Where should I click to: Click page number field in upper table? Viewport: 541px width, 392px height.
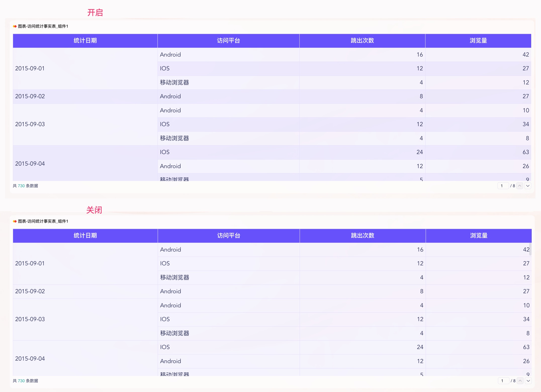pyautogui.click(x=503, y=186)
